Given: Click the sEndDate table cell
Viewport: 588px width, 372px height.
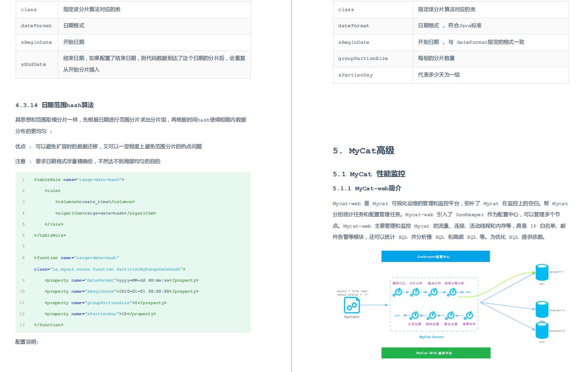Looking at the screenshot, I should pos(33,64).
